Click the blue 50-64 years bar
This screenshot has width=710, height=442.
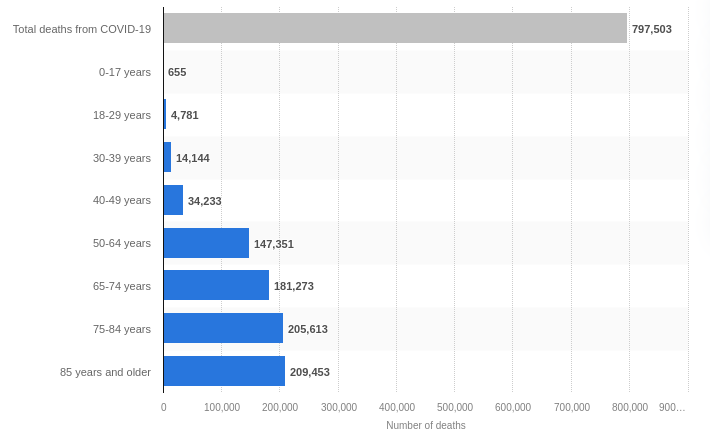point(206,243)
